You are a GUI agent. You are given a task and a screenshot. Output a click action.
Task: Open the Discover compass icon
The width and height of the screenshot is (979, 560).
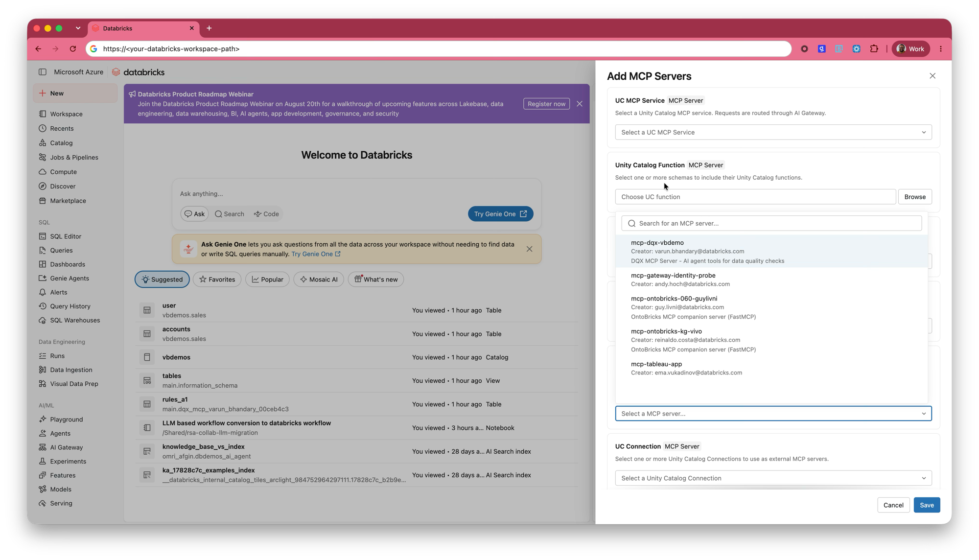click(43, 186)
